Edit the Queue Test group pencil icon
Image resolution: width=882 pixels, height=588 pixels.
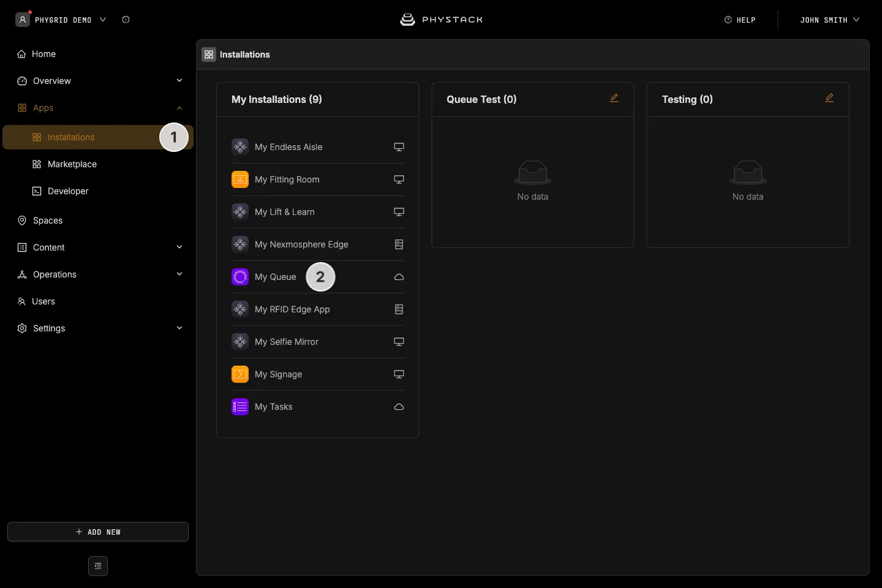pos(614,98)
